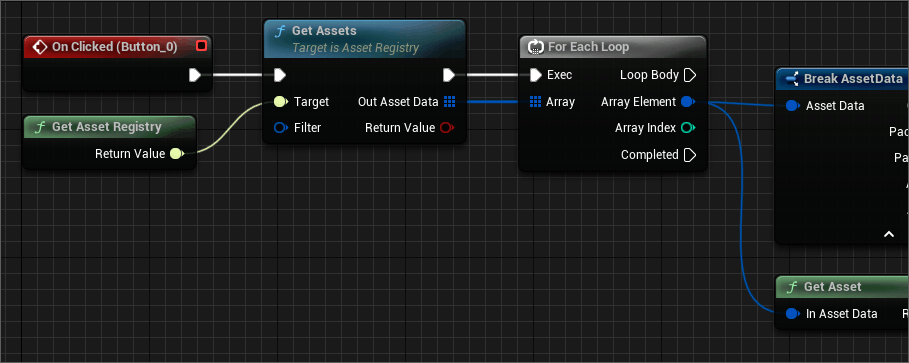Image resolution: width=909 pixels, height=363 pixels.
Task: Click the Array Index output pin
Action: click(688, 128)
